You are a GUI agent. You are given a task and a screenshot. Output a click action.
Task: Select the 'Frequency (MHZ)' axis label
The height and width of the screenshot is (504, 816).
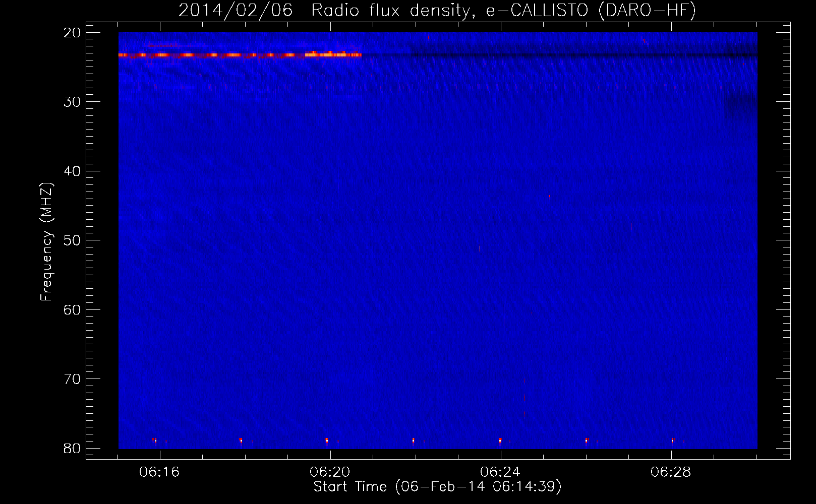pos(46,242)
